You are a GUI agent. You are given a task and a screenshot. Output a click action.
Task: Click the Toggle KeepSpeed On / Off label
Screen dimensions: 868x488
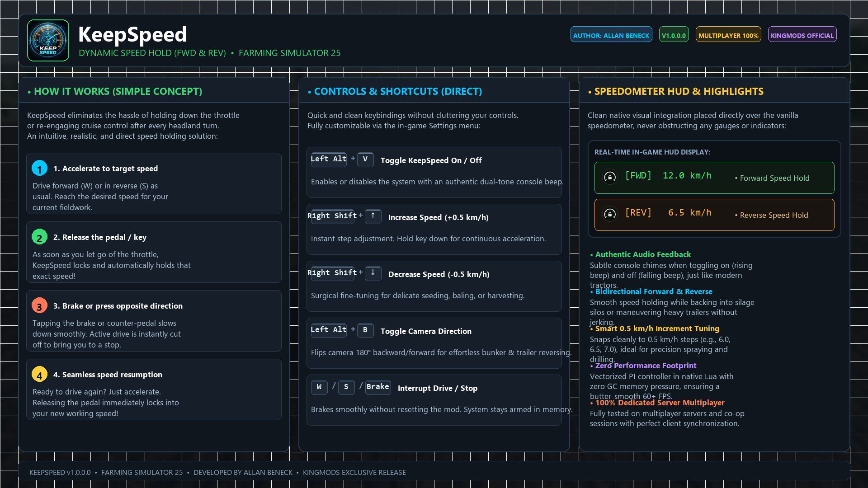[431, 161]
